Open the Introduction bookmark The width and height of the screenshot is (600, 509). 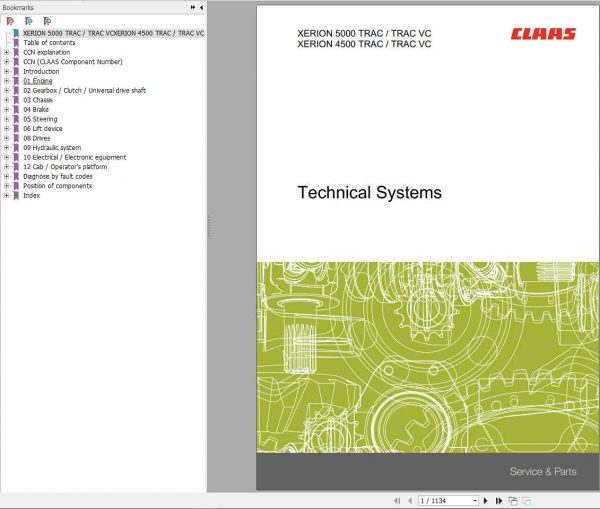(x=41, y=71)
